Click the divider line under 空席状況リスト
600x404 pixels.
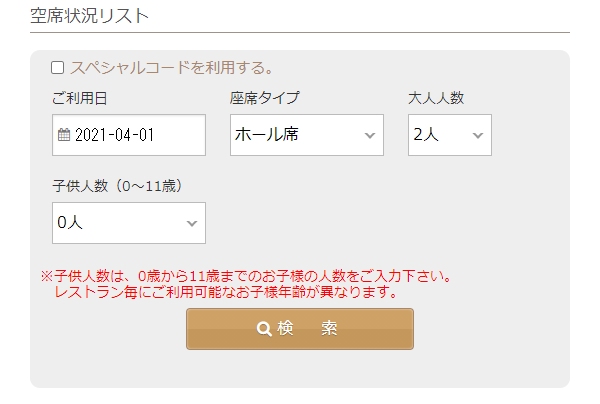tap(300, 33)
